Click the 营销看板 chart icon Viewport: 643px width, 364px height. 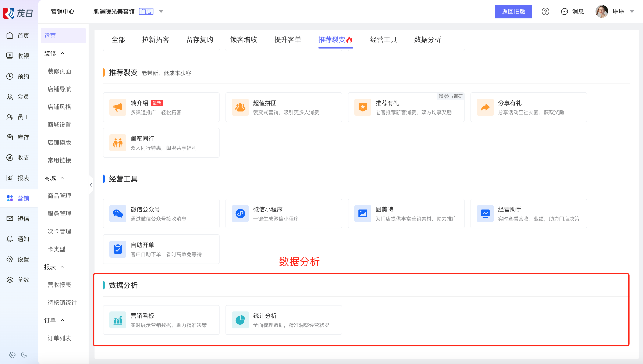pyautogui.click(x=118, y=320)
